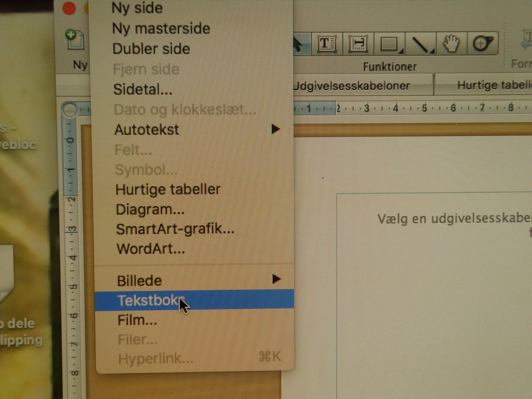Click the 'Vælg en udgivelsesskabe' text
The width and height of the screenshot is (532, 399).
pos(454,219)
